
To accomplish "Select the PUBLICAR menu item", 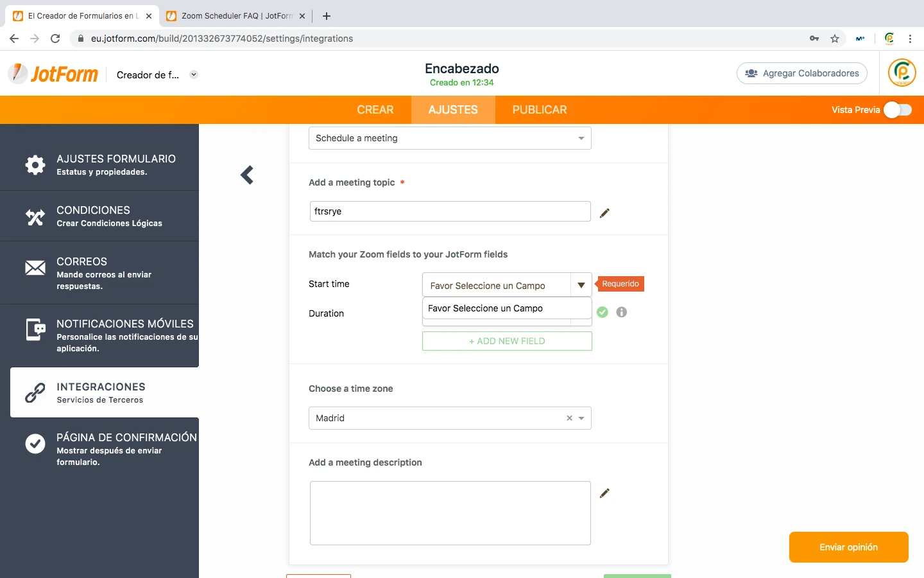I will pos(539,110).
